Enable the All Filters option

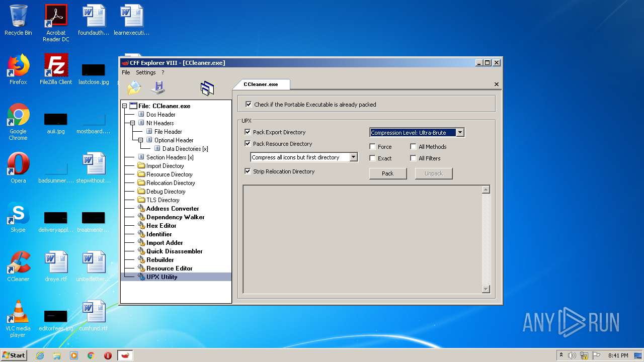[413, 158]
